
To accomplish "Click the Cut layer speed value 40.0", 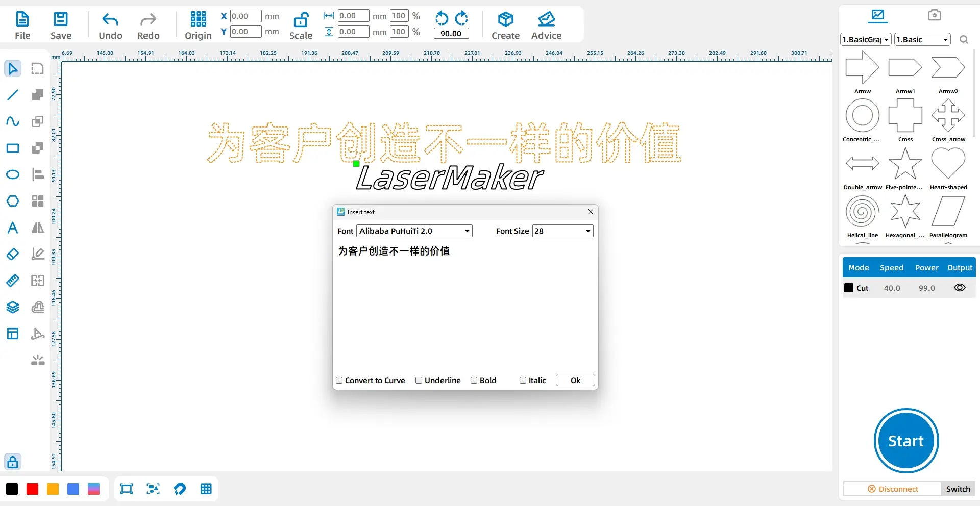I will [892, 288].
